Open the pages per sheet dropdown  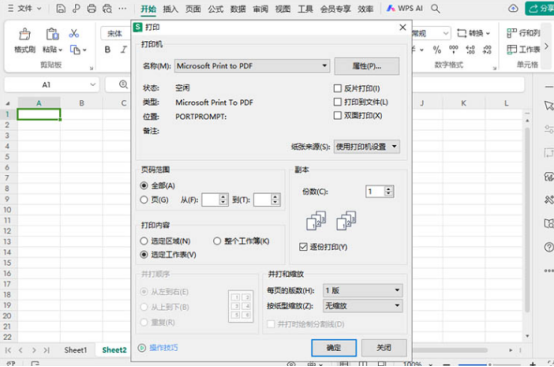(x=363, y=290)
